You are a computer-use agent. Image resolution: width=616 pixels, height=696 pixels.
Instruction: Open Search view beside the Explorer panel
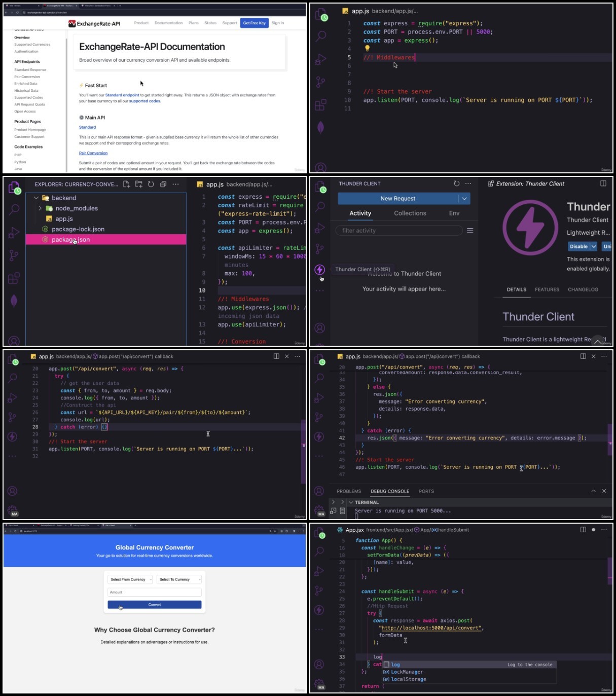pos(14,209)
